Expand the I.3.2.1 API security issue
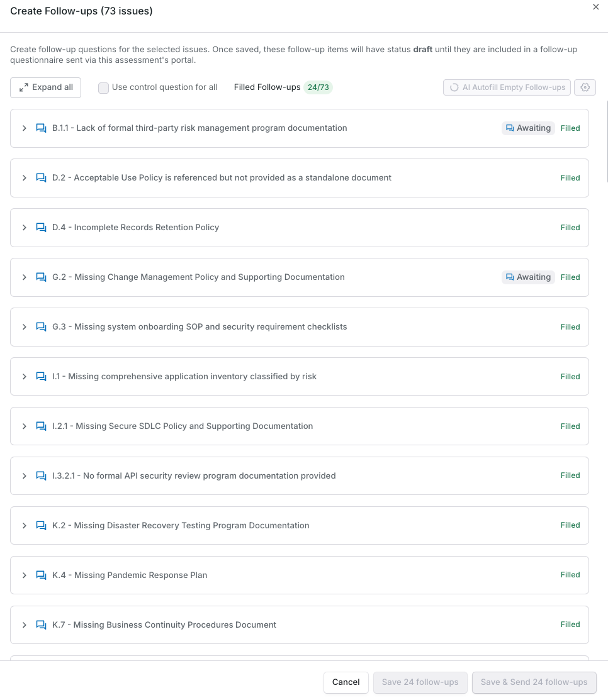Image resolution: width=608 pixels, height=700 pixels. pos(25,476)
